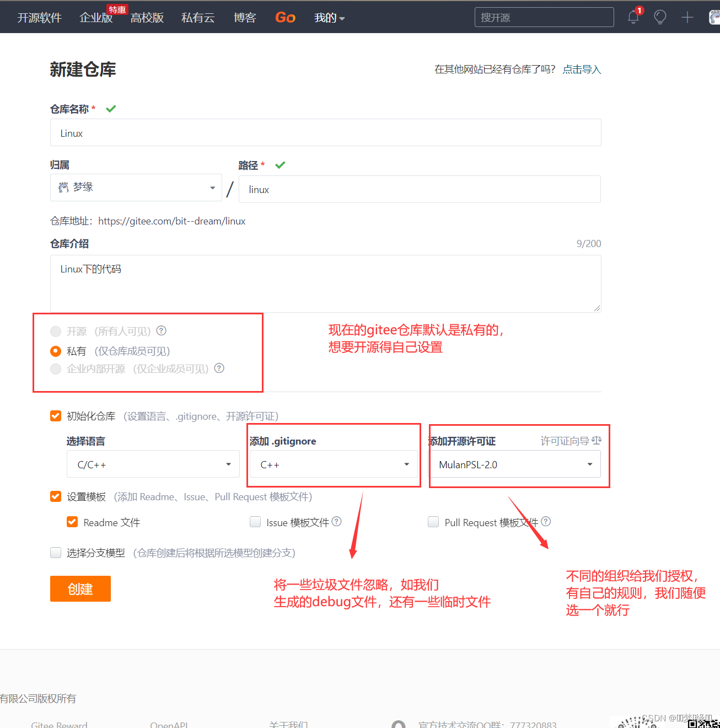Click the plus create-new icon

[687, 18]
